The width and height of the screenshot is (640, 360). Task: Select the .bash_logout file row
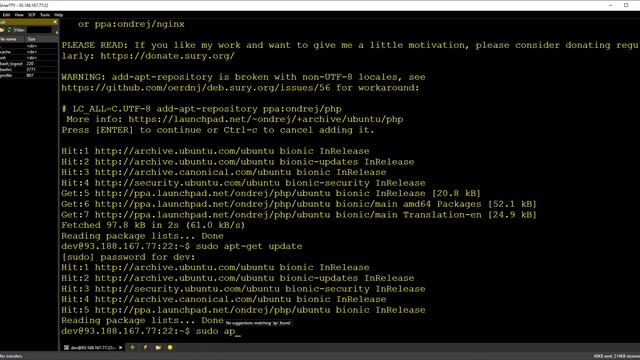[x=29, y=64]
